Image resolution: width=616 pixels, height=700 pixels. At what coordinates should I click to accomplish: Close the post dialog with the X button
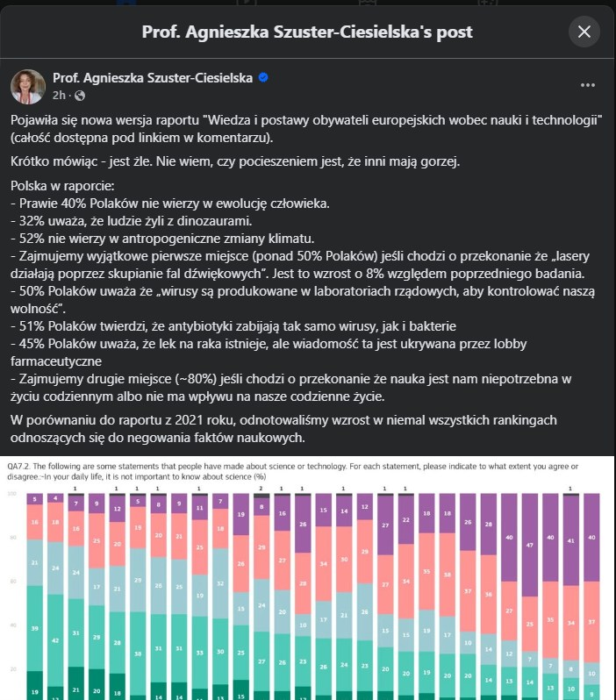584,32
